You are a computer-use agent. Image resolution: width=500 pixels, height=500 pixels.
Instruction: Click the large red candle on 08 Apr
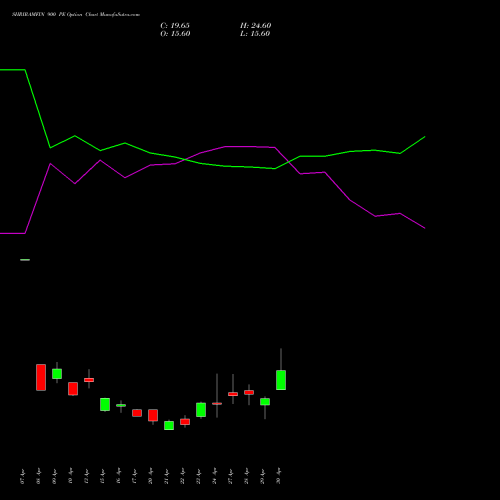[41, 377]
